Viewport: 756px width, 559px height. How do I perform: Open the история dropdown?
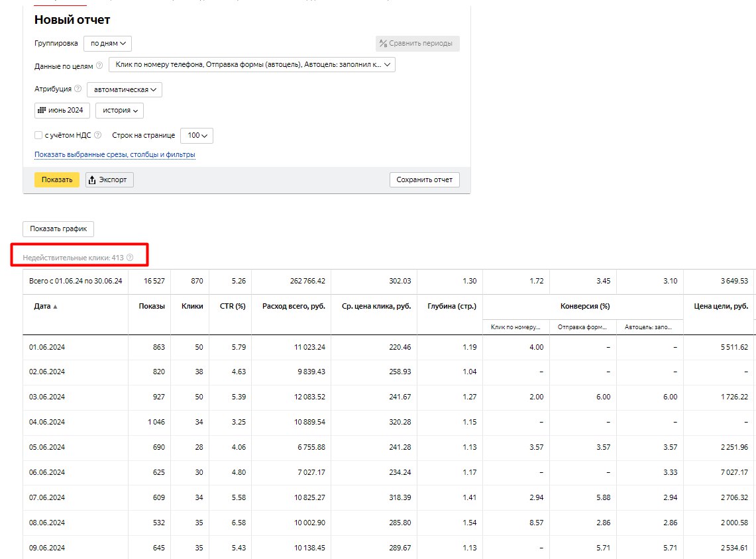point(119,111)
